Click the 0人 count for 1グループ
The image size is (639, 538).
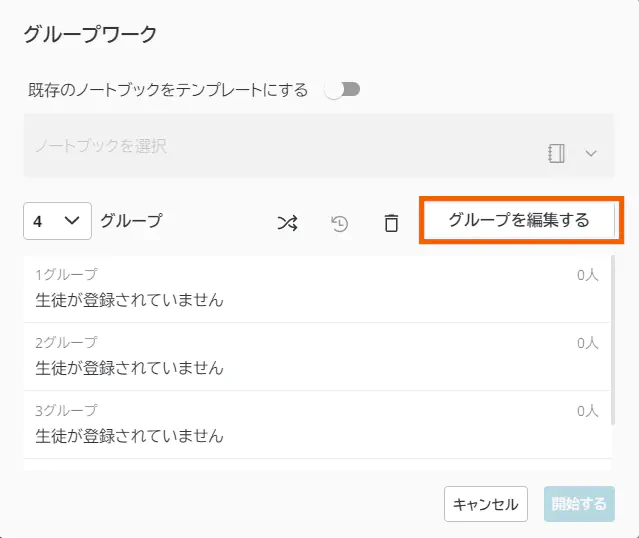click(587, 274)
